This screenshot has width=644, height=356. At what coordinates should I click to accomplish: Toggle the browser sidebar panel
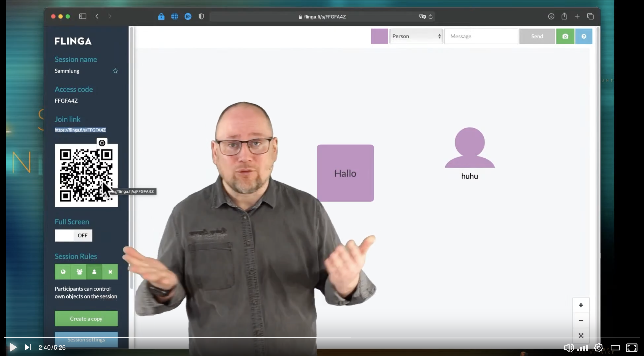pyautogui.click(x=83, y=17)
